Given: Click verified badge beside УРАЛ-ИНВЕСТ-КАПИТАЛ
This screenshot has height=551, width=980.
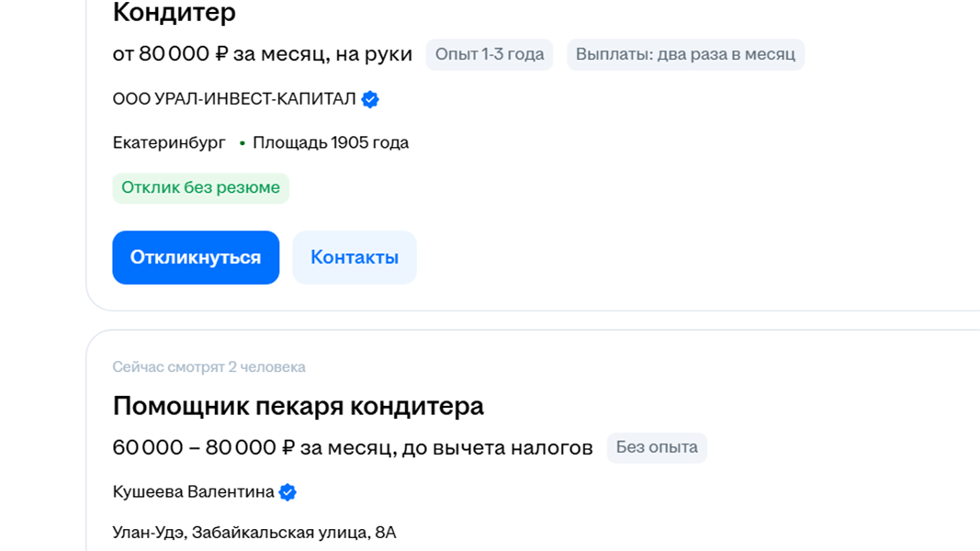Looking at the screenshot, I should 370,99.
